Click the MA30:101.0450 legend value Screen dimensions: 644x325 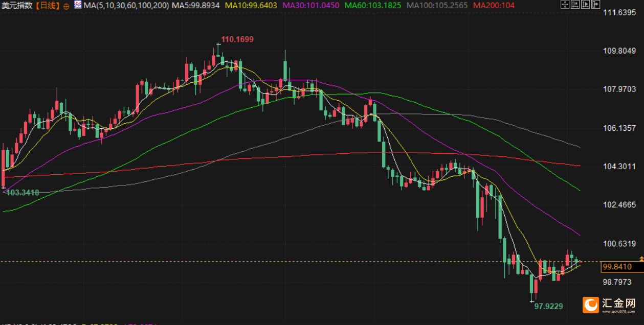tap(310, 6)
